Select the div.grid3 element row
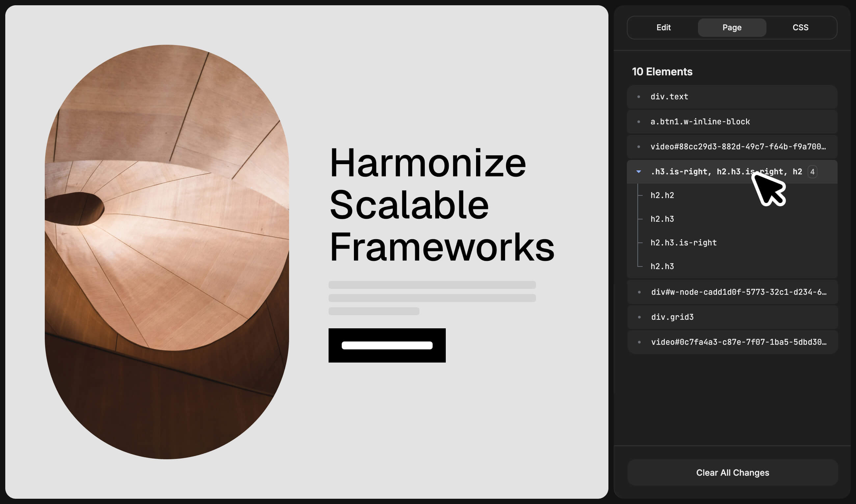 coord(732,317)
